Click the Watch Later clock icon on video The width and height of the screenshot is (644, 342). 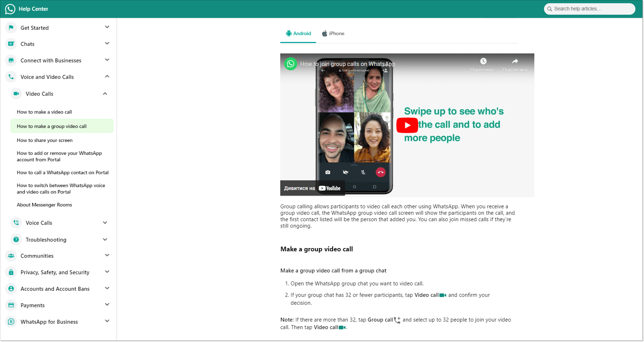tap(483, 61)
